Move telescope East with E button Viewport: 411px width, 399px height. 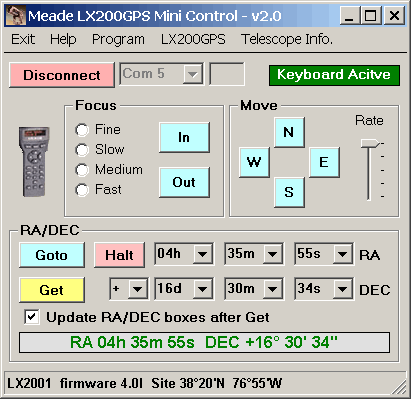[324, 162]
